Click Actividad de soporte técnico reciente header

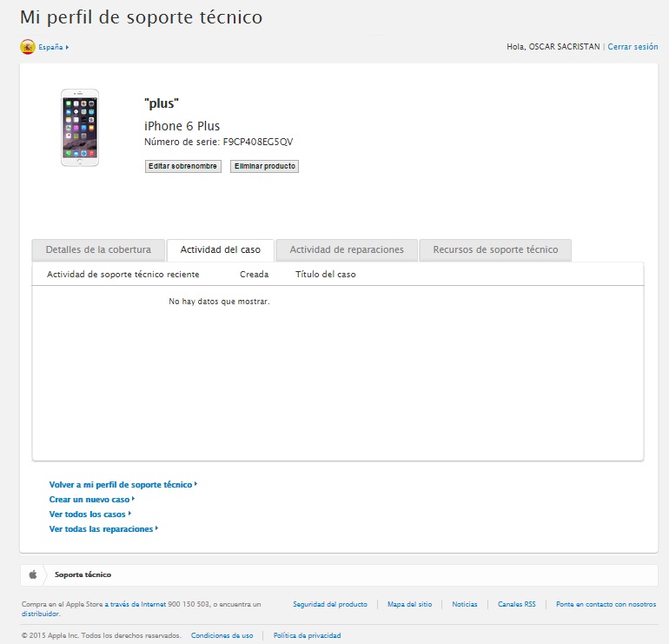point(123,275)
